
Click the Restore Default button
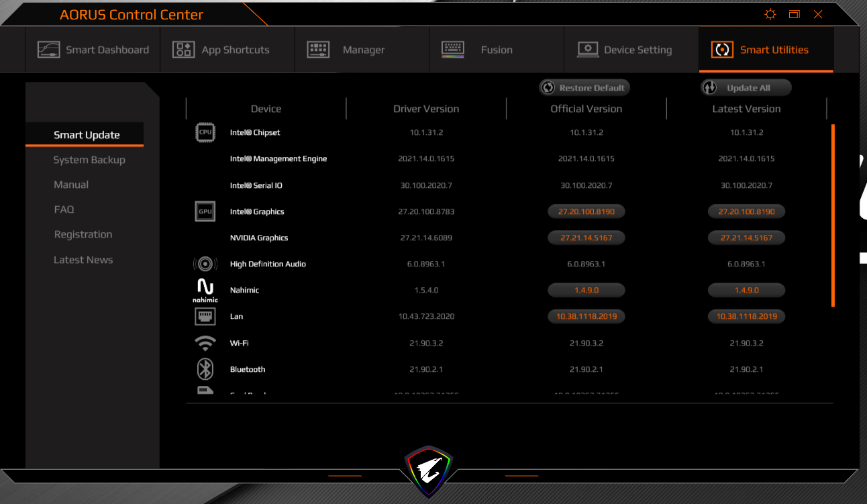pos(584,88)
